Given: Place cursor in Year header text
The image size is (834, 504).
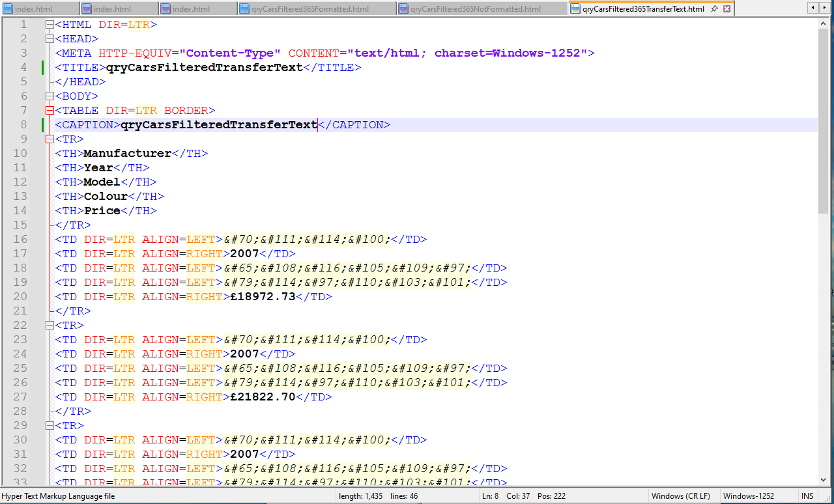Looking at the screenshot, I should click(98, 168).
